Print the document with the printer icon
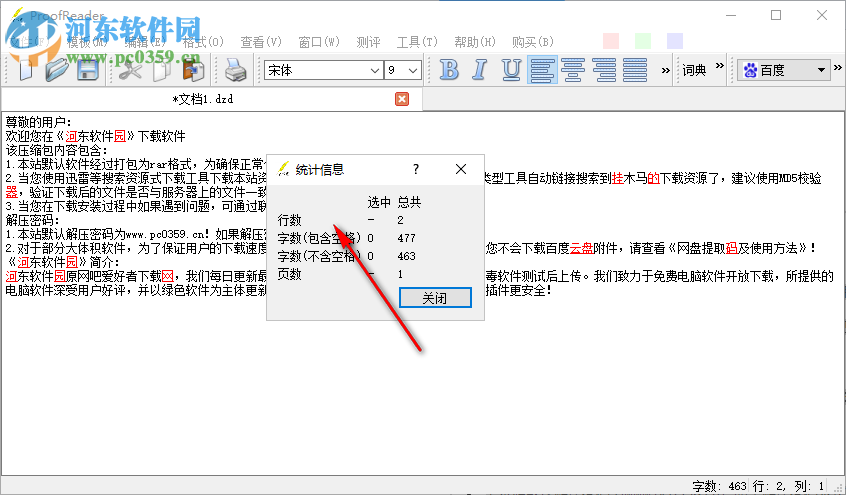The image size is (846, 495). (x=236, y=70)
